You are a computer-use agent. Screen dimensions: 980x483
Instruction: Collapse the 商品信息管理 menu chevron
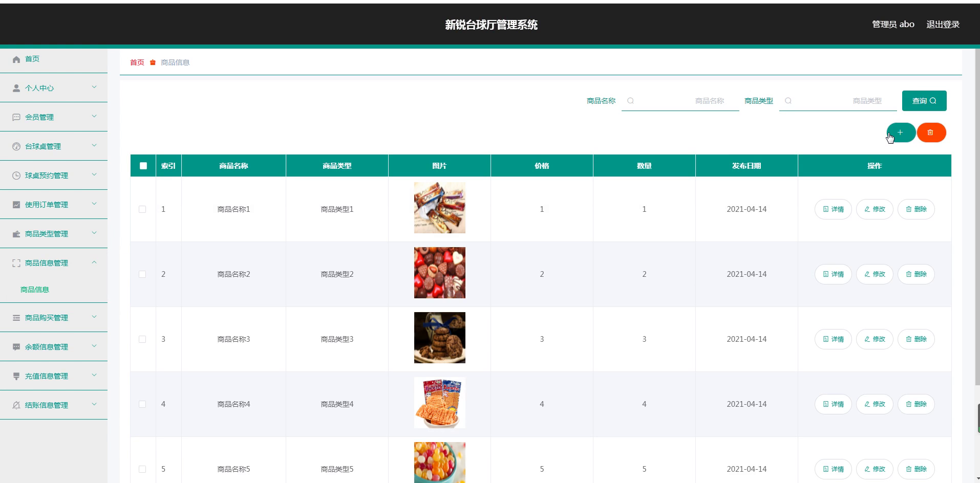(94, 262)
